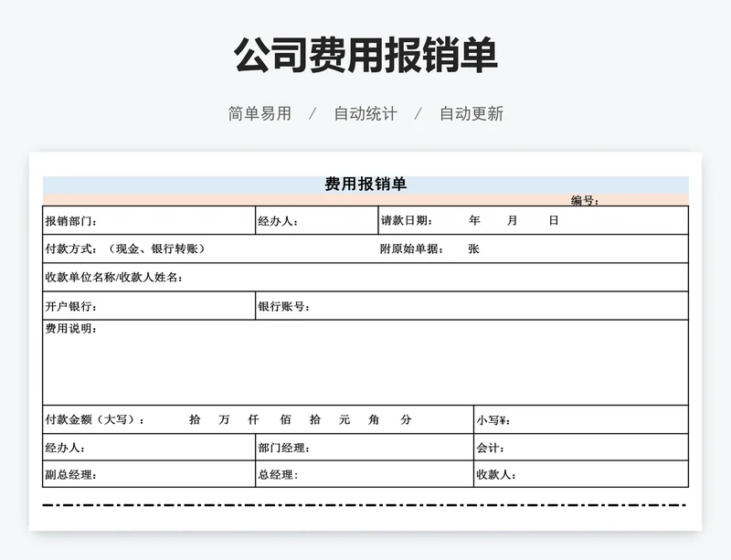Select the form title cell 费用报销单
This screenshot has width=731, height=560.
tap(365, 185)
